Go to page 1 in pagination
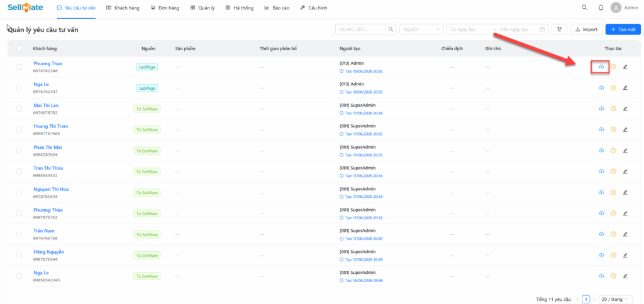 pyautogui.click(x=587, y=299)
